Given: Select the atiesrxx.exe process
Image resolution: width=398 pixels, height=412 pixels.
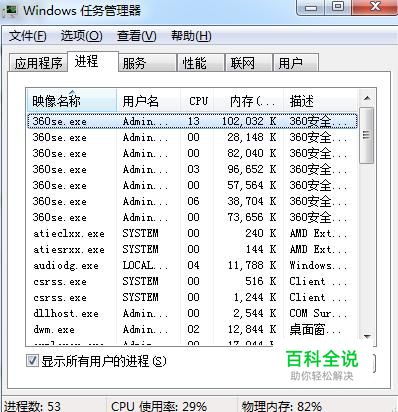Looking at the screenshot, I should [x=192, y=249].
